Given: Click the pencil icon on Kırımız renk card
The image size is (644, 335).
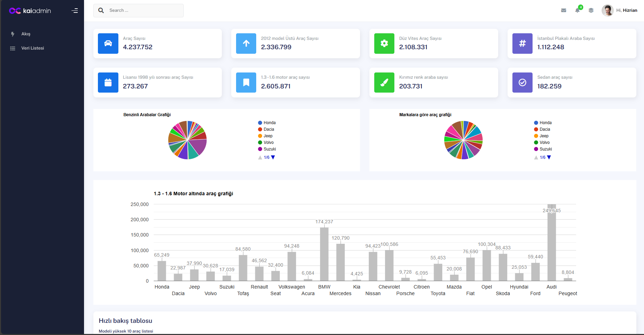Looking at the screenshot, I should point(384,83).
